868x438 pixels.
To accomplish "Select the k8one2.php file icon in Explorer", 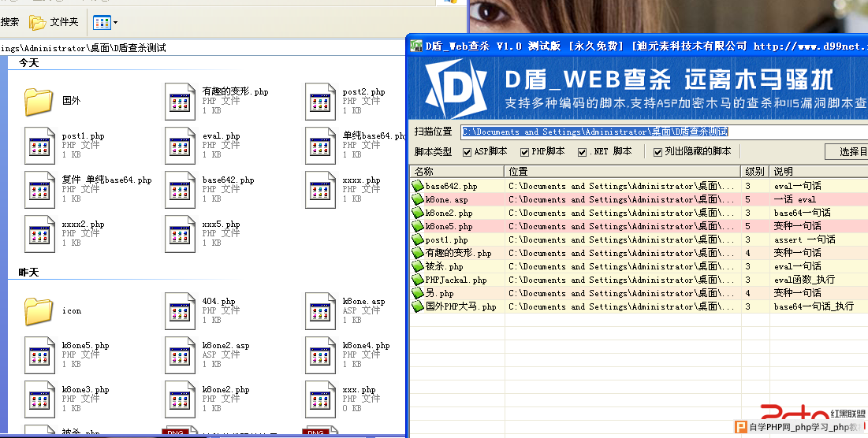I will [180, 399].
